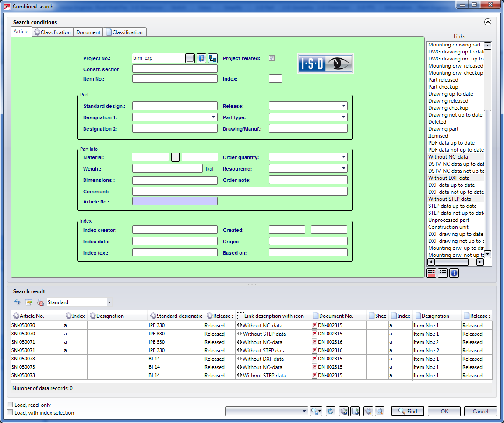
Task: Click the refresh icon next to Find
Action: pyautogui.click(x=331, y=411)
